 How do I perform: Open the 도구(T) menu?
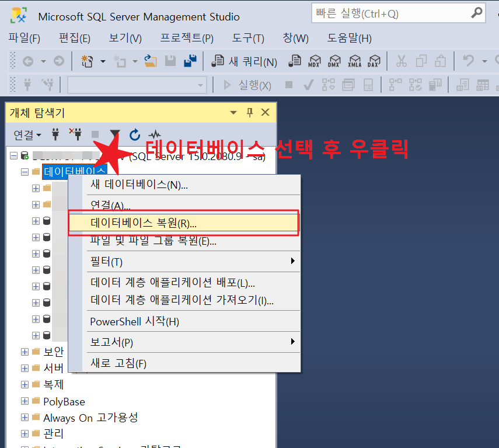point(248,38)
